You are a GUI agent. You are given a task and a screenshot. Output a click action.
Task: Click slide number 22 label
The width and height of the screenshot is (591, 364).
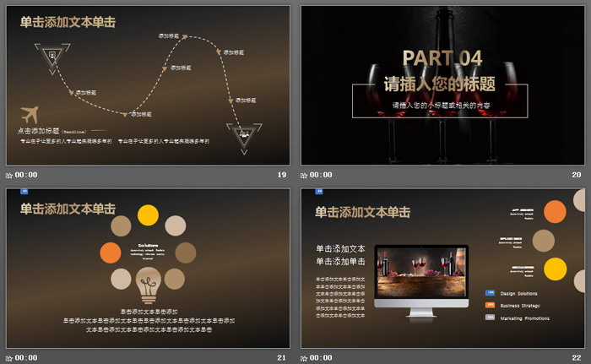pos(577,358)
